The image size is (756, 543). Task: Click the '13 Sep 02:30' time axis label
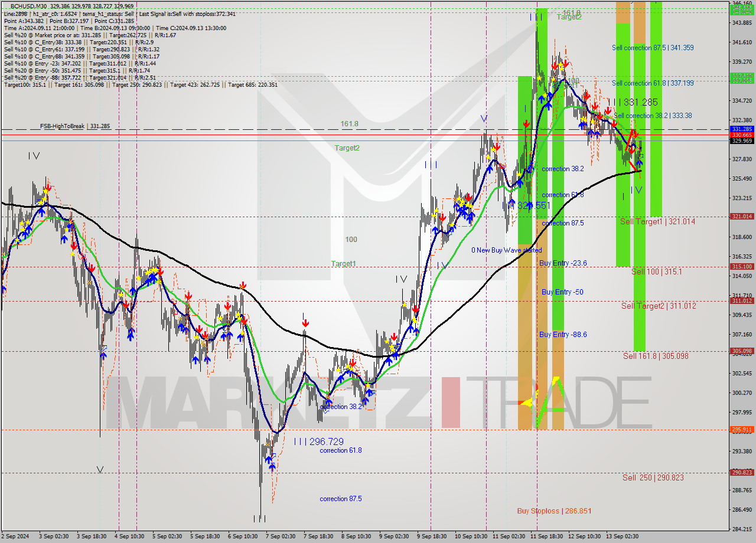tap(622, 537)
